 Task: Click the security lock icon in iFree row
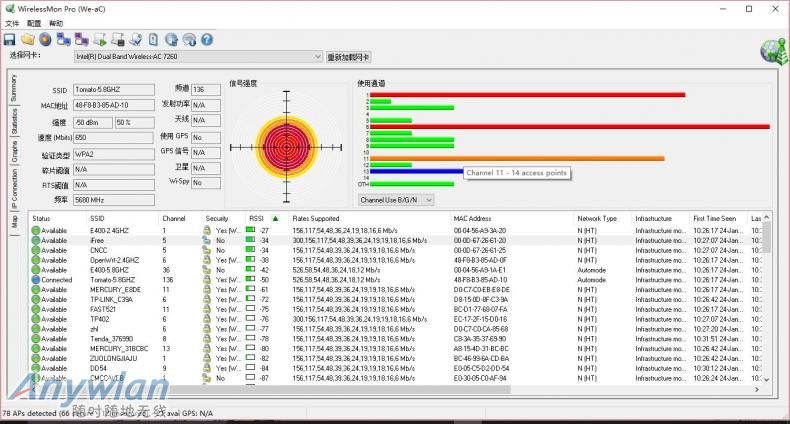[207, 240]
